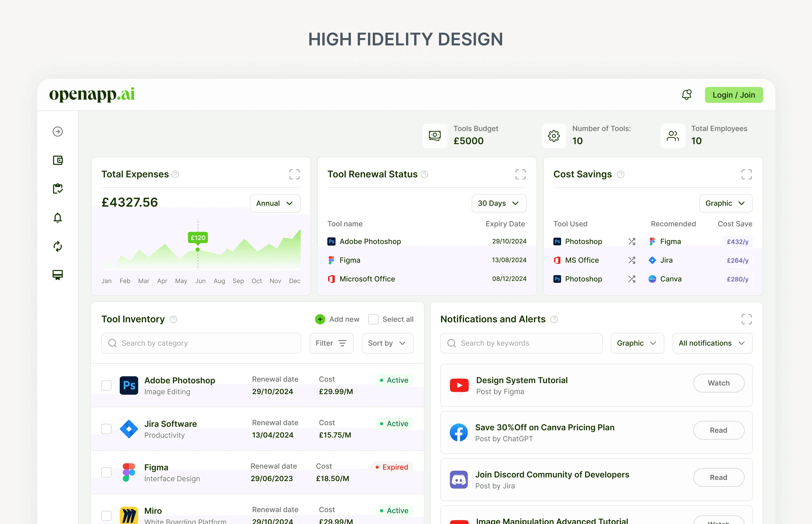This screenshot has width=812, height=524.
Task: Open the renewal cycle icon in sidebar
Action: pyautogui.click(x=57, y=246)
